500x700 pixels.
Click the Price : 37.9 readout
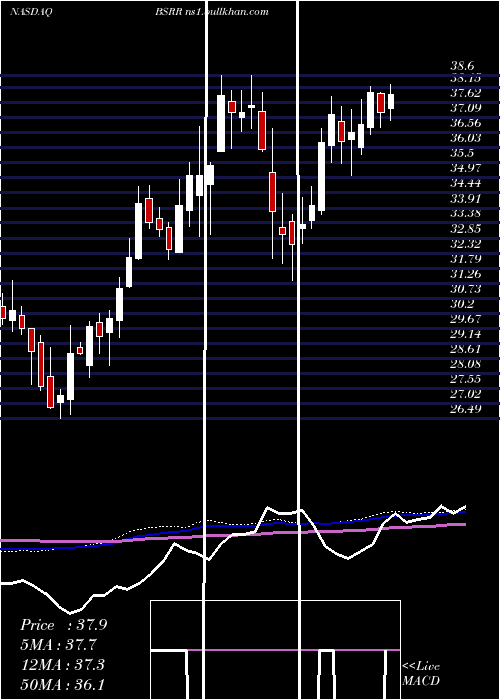coord(64,625)
